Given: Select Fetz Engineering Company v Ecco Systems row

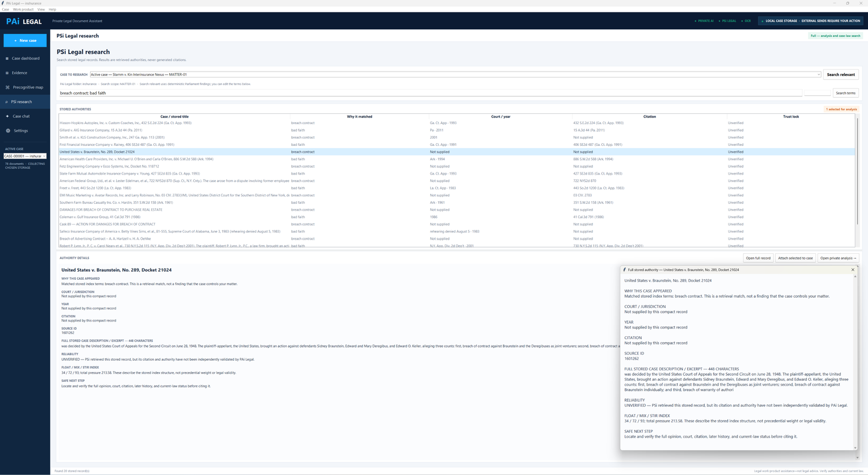Looking at the screenshot, I should point(457,166).
